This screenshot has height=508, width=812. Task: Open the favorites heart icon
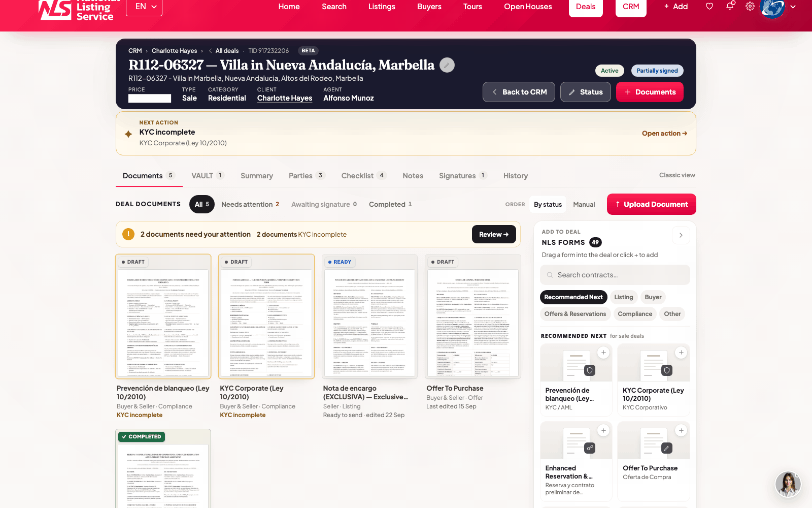pyautogui.click(x=709, y=7)
